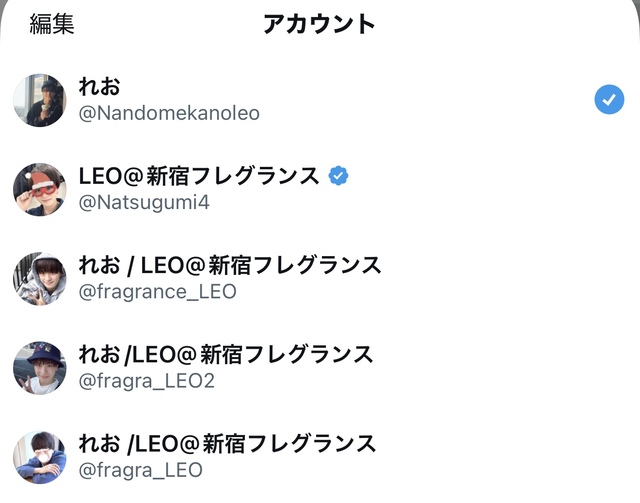
Task: Tap the avatar beside @fragra_LEO
Action: tap(39, 456)
